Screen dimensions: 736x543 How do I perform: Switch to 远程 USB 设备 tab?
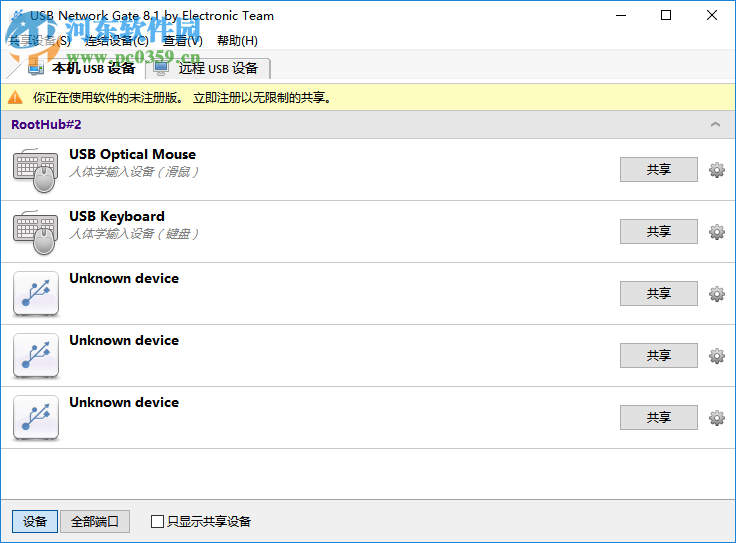(208, 69)
